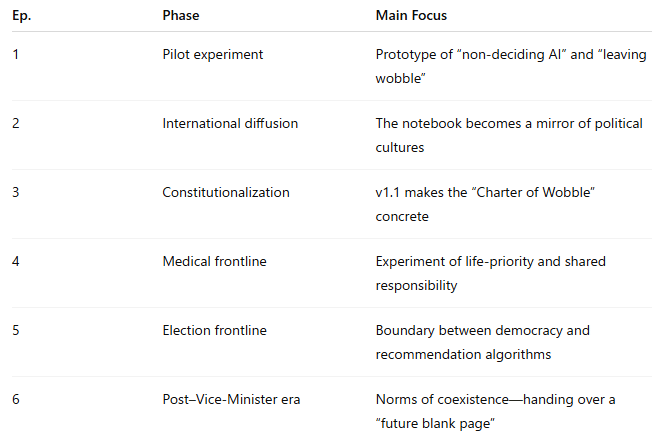The height and width of the screenshot is (447, 664).
Task: Click episode number 1 in the table
Action: tap(16, 55)
